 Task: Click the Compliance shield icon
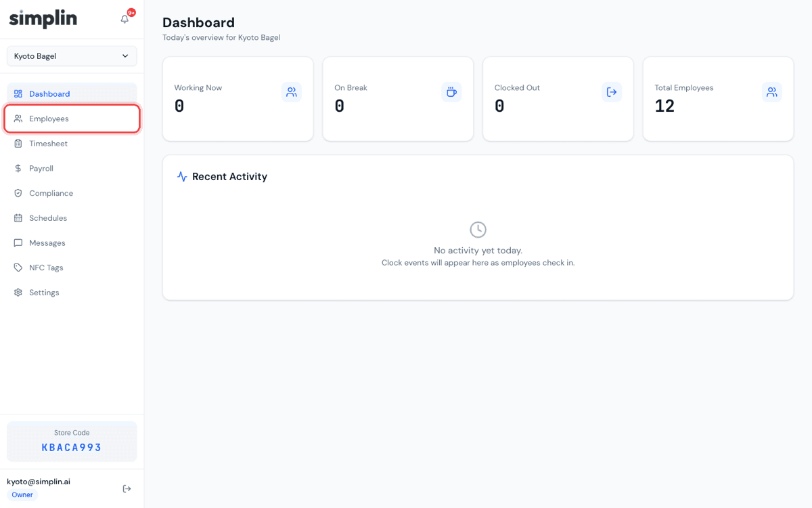coord(18,193)
